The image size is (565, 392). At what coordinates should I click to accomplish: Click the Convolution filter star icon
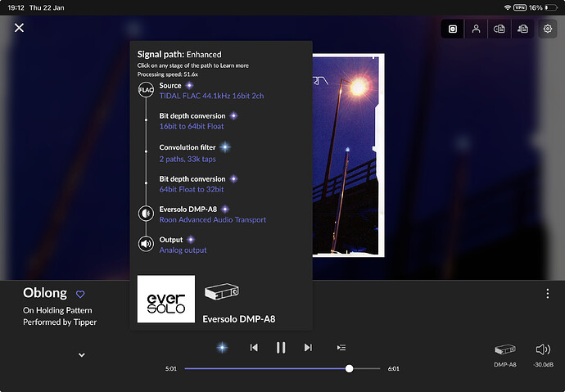(x=225, y=146)
